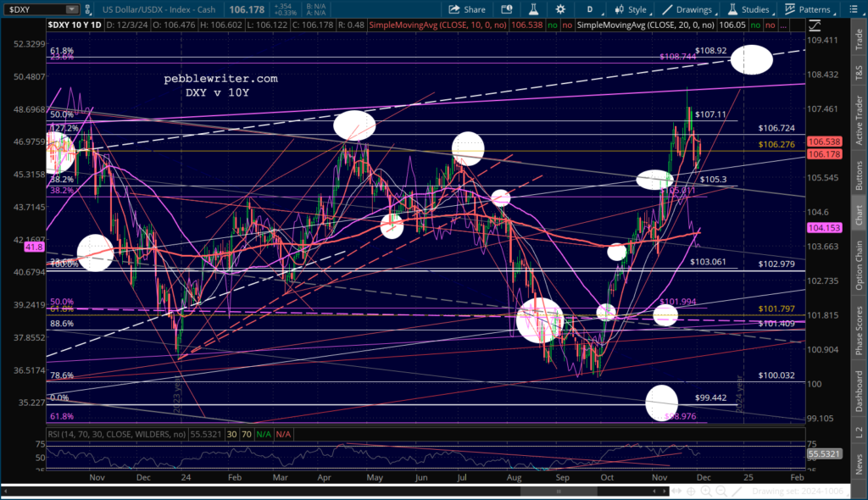Click the zoom out magnifier icon

tap(721, 492)
